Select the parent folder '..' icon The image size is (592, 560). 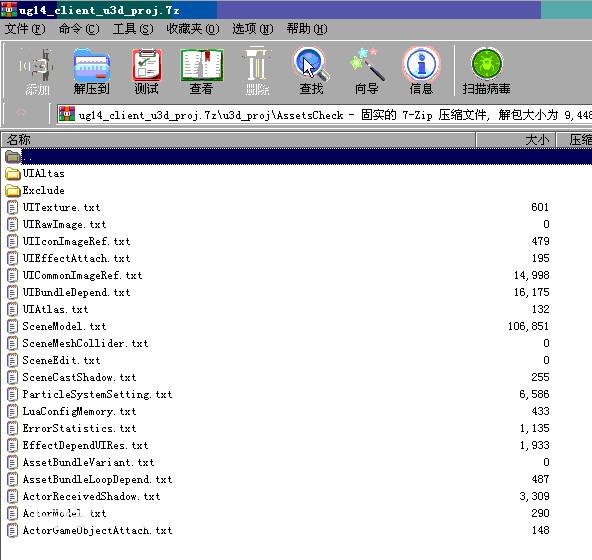[x=13, y=156]
